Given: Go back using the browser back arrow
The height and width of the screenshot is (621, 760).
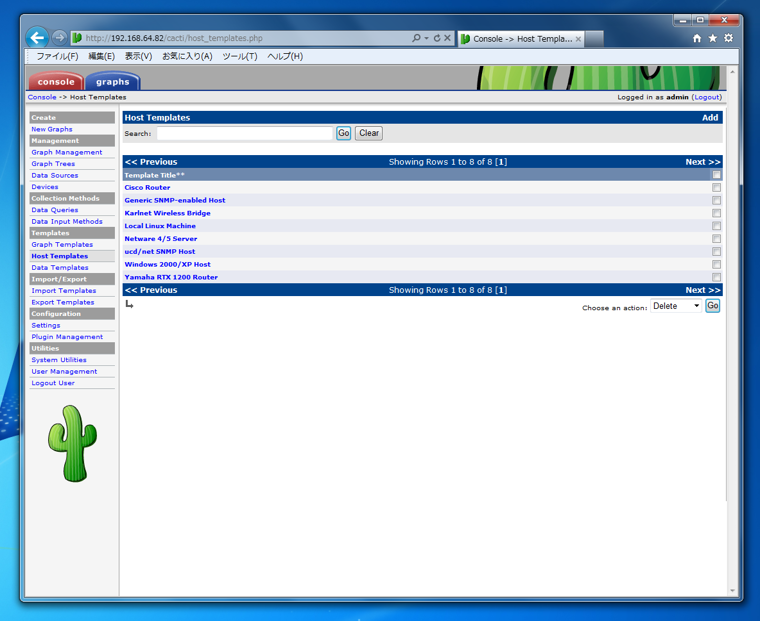Looking at the screenshot, I should (37, 38).
